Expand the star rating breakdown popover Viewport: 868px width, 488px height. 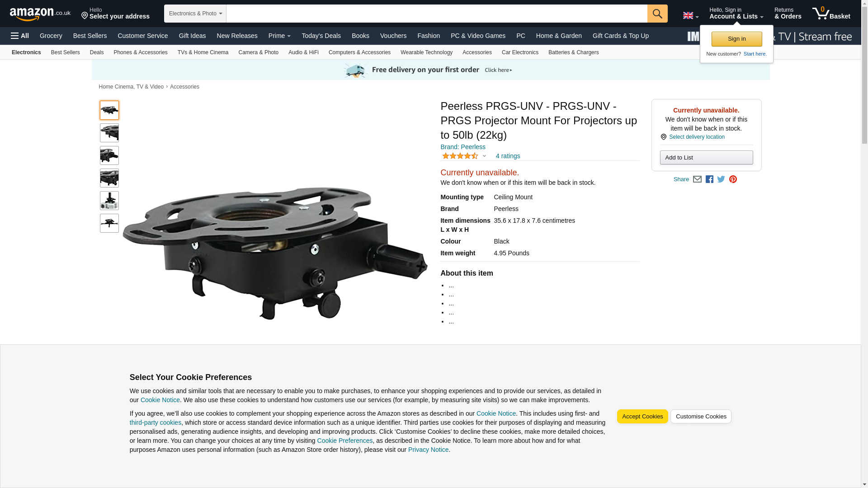click(464, 156)
